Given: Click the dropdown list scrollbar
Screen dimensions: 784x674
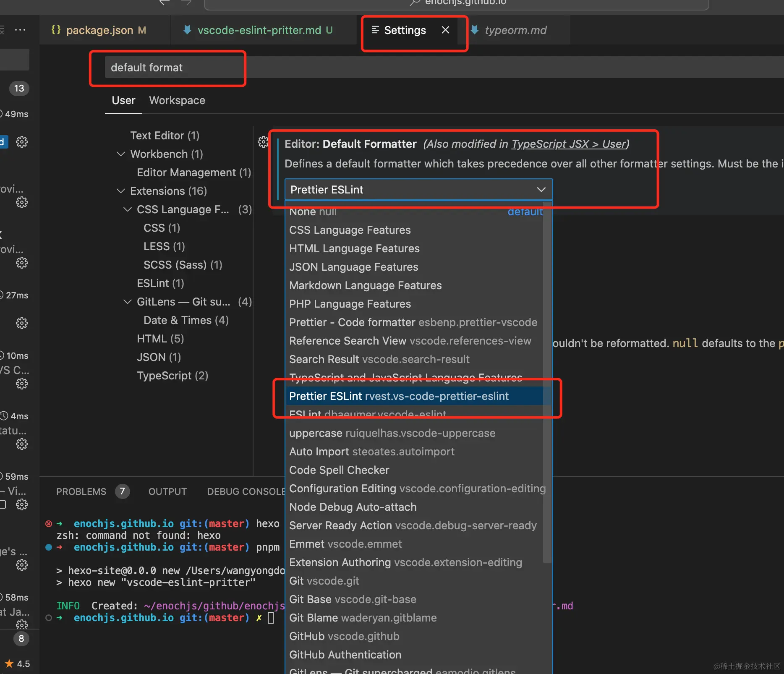Looking at the screenshot, I should 547,382.
